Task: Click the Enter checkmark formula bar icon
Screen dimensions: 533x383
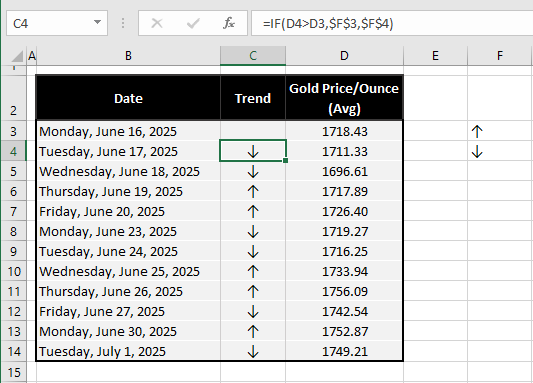Action: click(193, 23)
